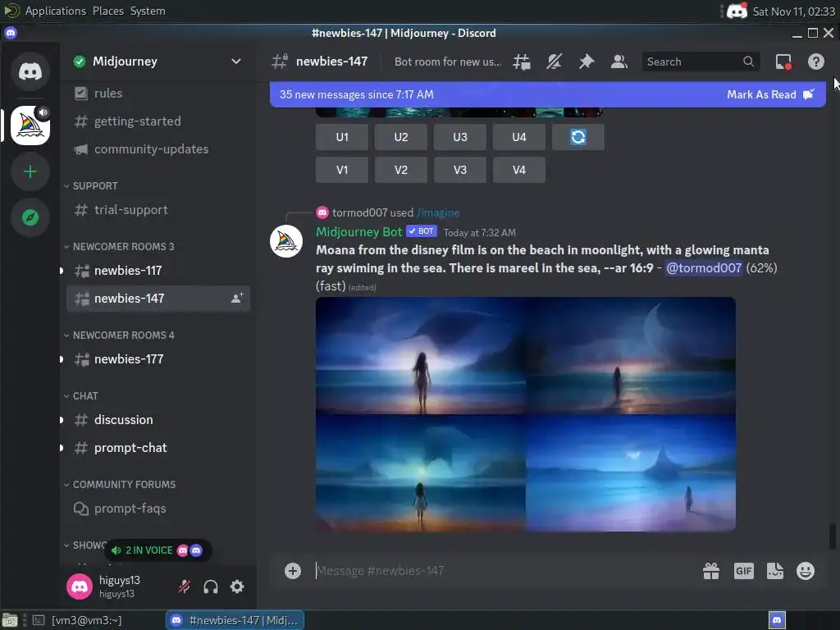Open the Threads icon in channel header
The height and width of the screenshot is (630, 840).
point(521,62)
